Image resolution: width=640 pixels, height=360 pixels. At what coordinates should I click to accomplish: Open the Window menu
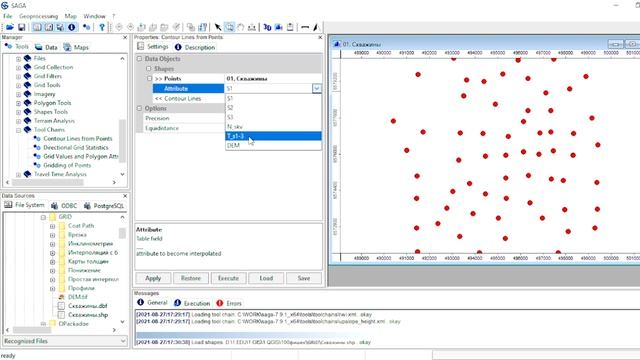click(x=94, y=16)
